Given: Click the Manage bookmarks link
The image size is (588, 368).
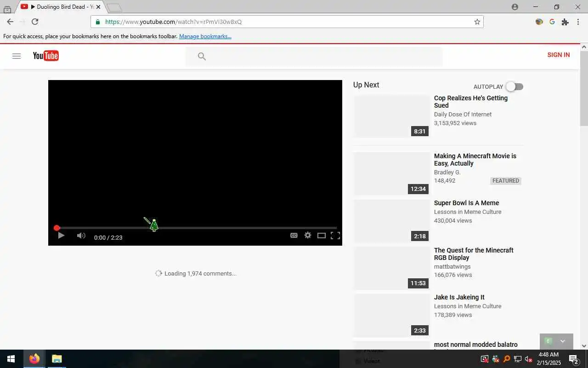Looking at the screenshot, I should pos(205,36).
